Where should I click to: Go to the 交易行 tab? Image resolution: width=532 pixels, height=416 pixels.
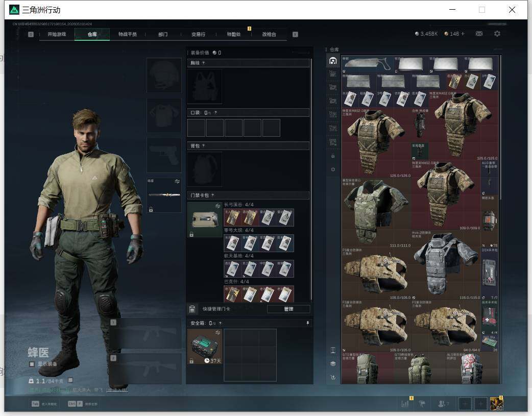pos(198,34)
